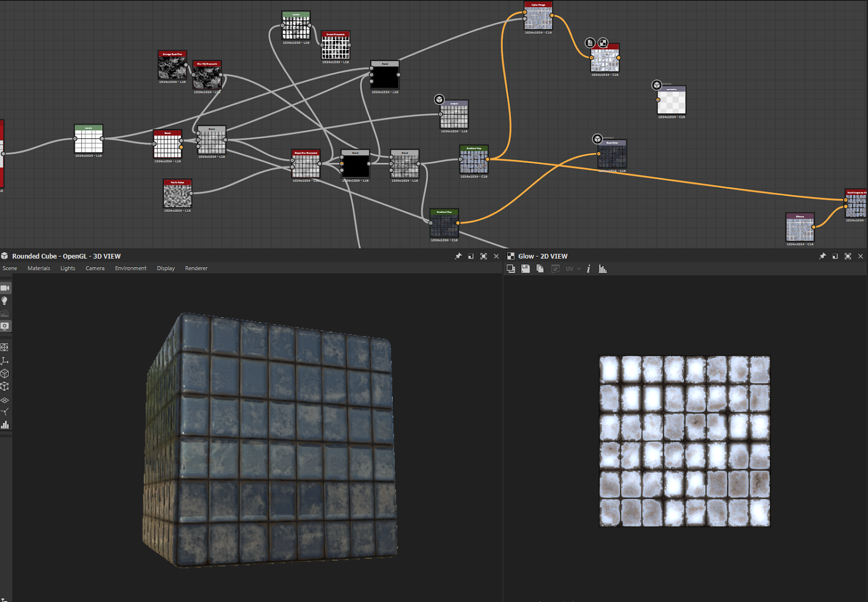Show statistics bar-chart icon in 3D view
The height and width of the screenshot is (602, 868).
point(5,425)
